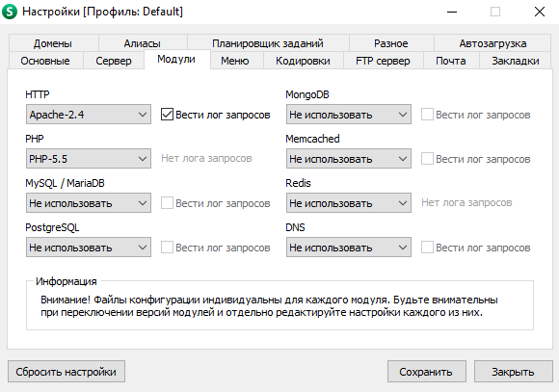The width and height of the screenshot is (559, 392).
Task: Toggle PostgreSQL request log checkbox
Action: [167, 247]
